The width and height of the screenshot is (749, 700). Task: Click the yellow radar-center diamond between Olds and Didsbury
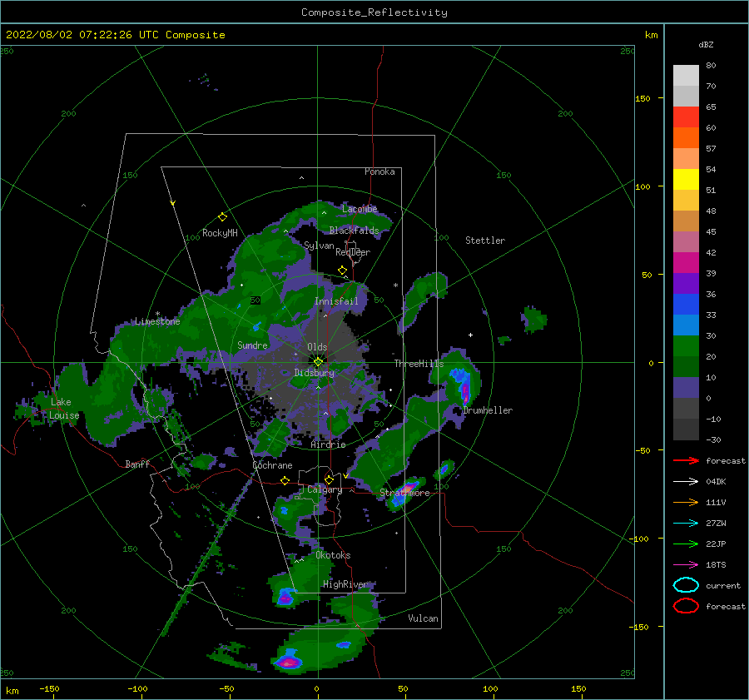318,362
